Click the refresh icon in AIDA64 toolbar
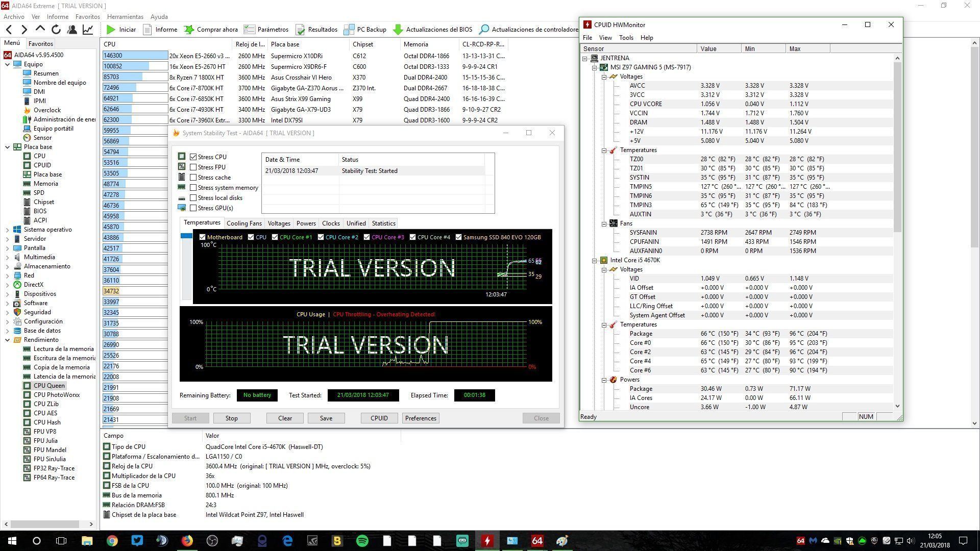The image size is (980, 551). point(56,30)
